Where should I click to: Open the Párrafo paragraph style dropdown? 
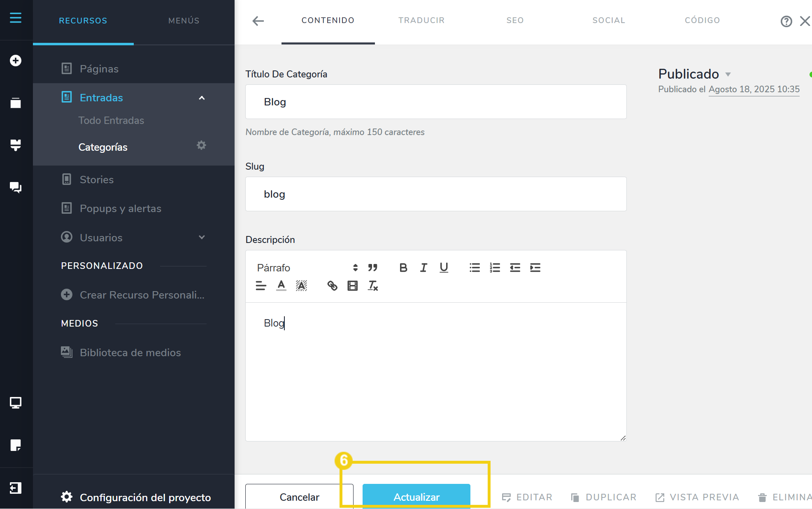point(307,268)
